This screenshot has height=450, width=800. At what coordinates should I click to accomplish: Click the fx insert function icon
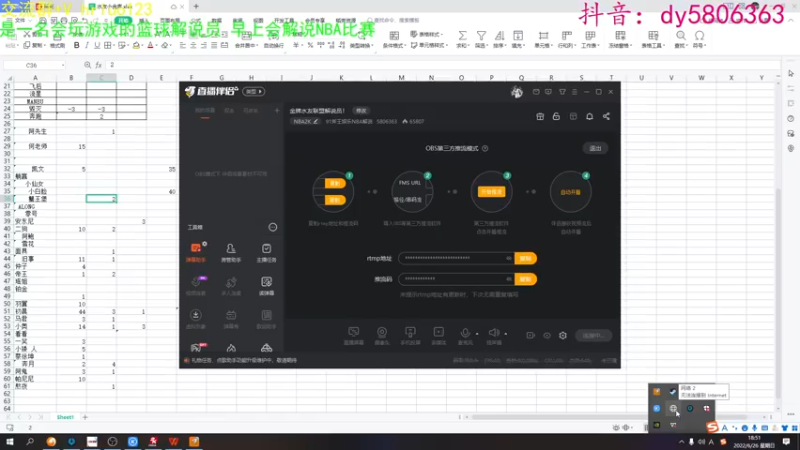[x=98, y=65]
